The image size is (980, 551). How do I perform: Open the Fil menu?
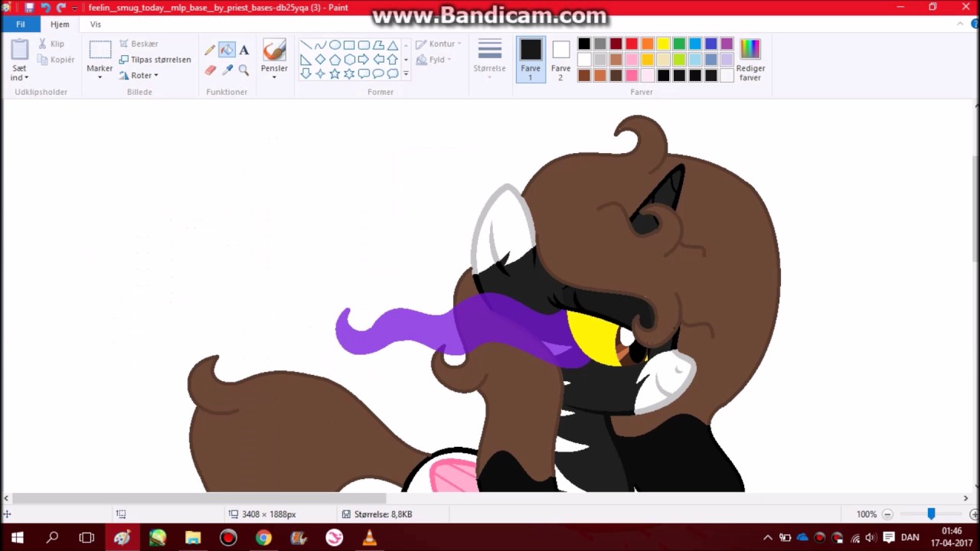click(x=21, y=24)
